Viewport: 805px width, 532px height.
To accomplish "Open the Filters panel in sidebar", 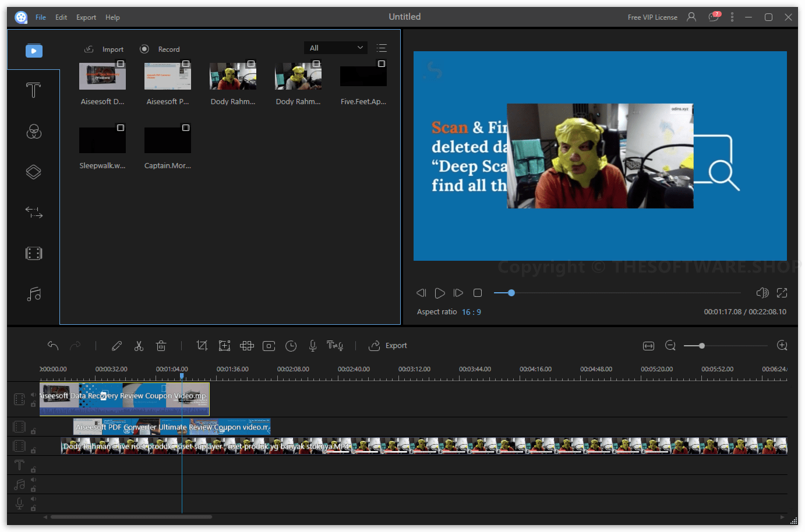I will (34, 132).
